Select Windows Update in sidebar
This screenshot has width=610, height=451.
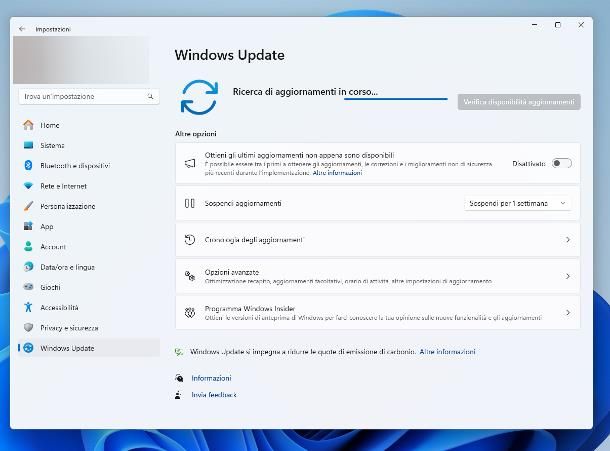[89, 348]
